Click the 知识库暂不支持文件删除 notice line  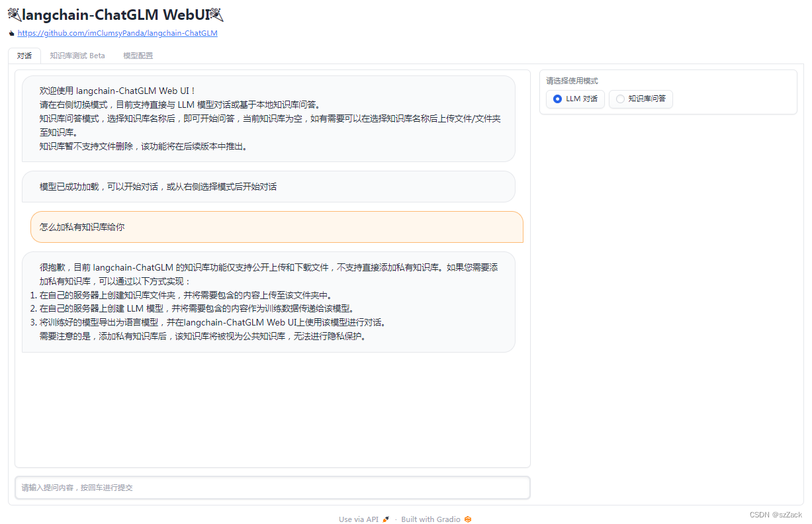click(x=144, y=146)
